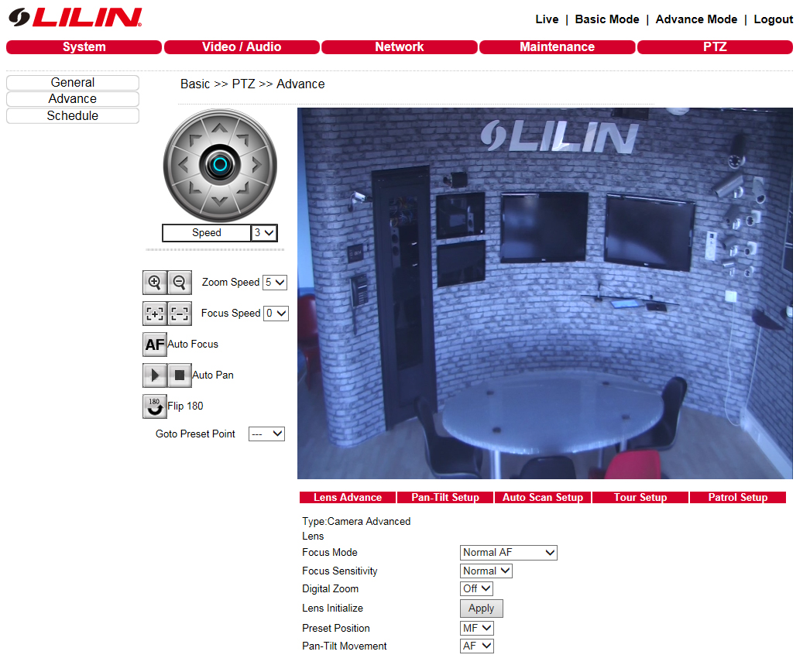810x672 pixels.
Task: Click the Apply button for Lens Initialize
Action: 481,609
